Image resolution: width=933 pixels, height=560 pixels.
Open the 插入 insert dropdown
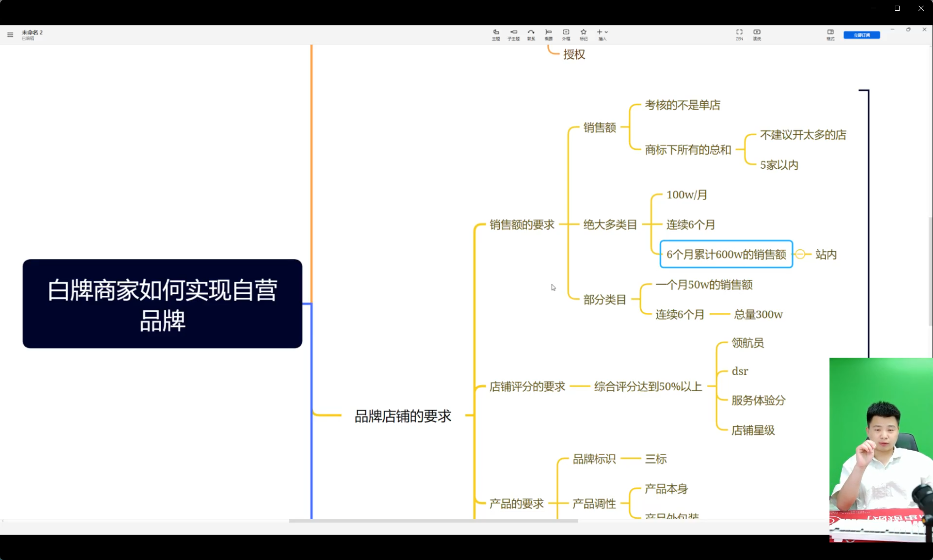[x=602, y=34]
